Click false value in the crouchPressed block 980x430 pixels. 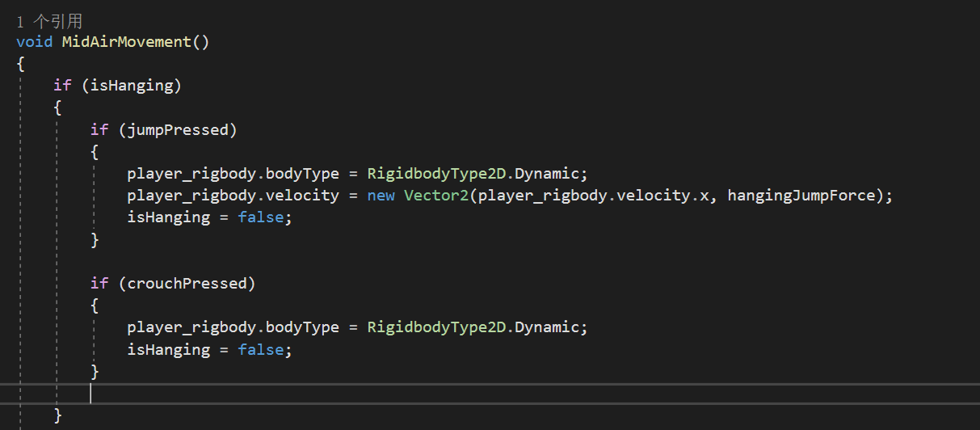coord(261,350)
